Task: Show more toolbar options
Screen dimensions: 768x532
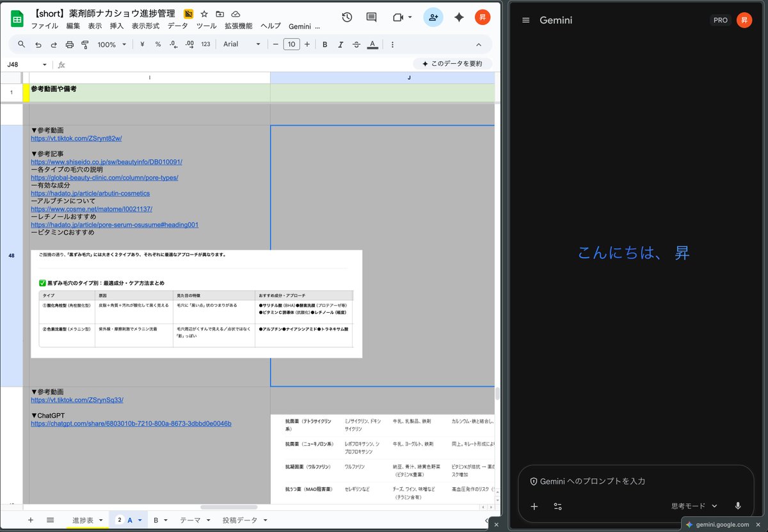Action: 392,44
